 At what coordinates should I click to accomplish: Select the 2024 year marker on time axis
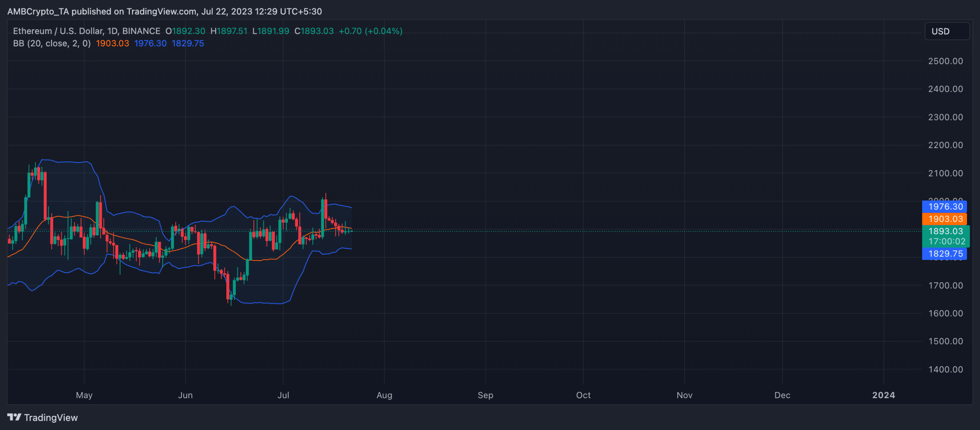click(x=883, y=395)
